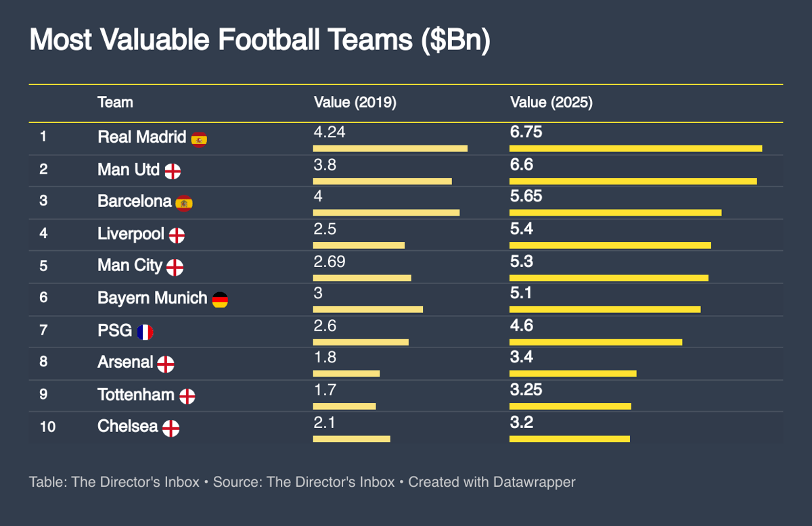Viewport: 812px width, 526px height.
Task: Click the Value (2025) column header
Action: point(551,103)
